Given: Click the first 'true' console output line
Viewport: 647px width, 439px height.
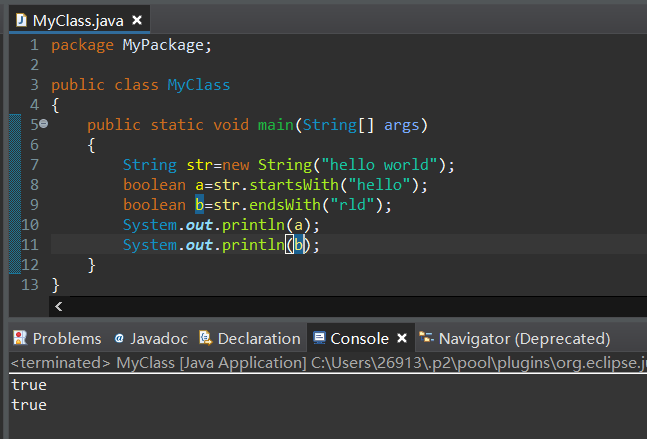Looking at the screenshot, I should [29, 385].
